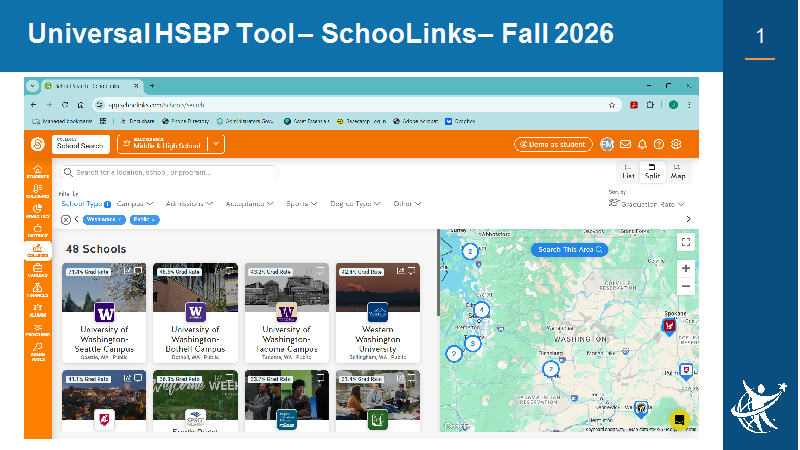
Task: Open the Analytics sidebar item
Action: [38, 211]
